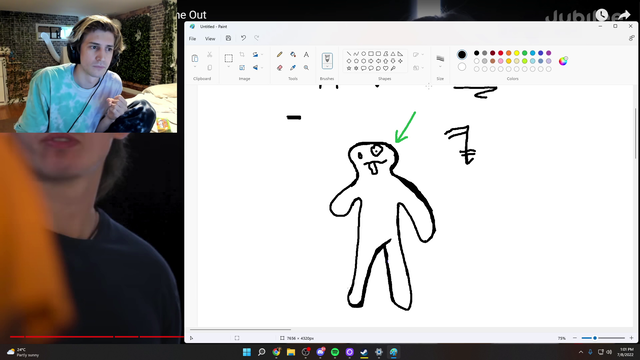
Task: Click the Copy icon
Action: click(x=209, y=68)
